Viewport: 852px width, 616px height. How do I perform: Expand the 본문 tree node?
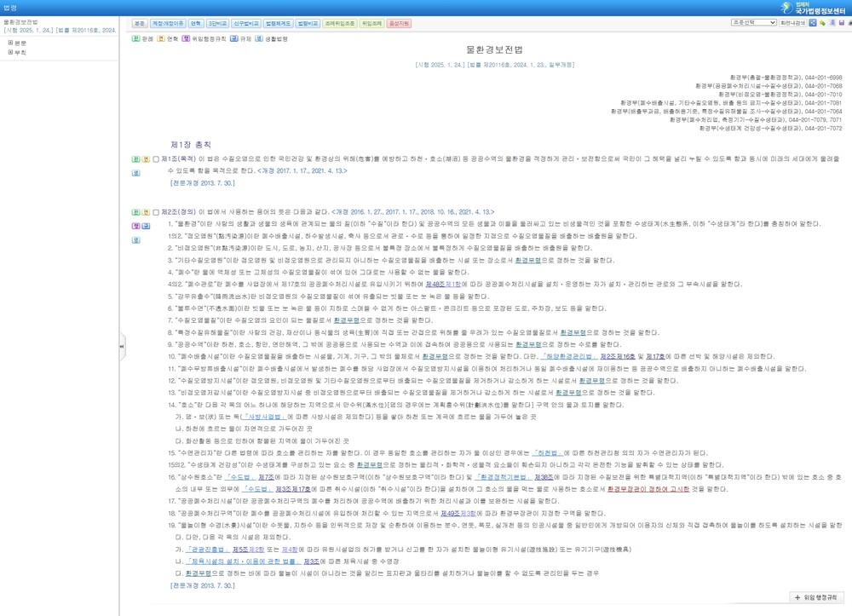10,43
